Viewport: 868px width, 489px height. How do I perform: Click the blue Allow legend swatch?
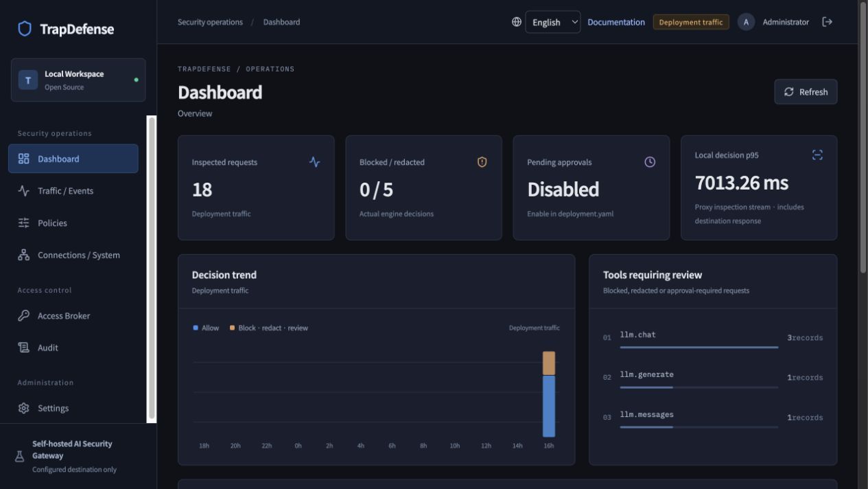point(196,328)
